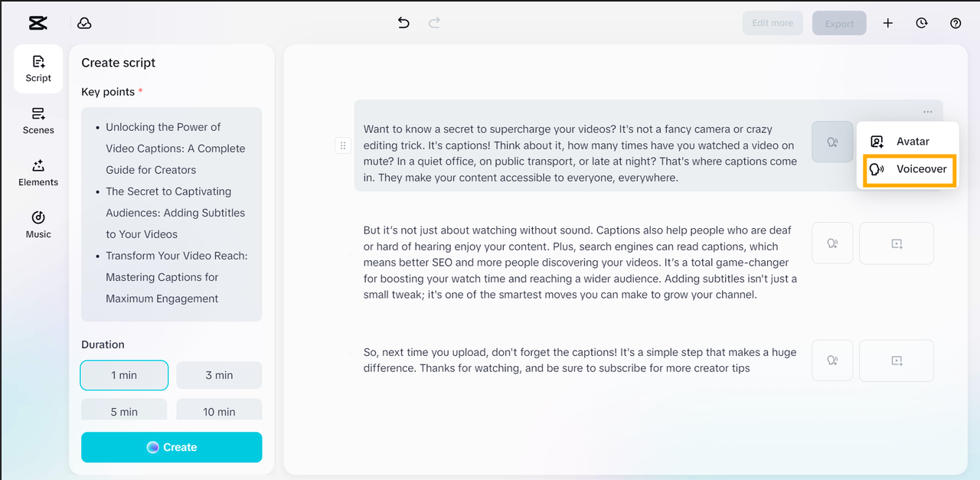Choose the 3 min duration

pyautogui.click(x=219, y=375)
